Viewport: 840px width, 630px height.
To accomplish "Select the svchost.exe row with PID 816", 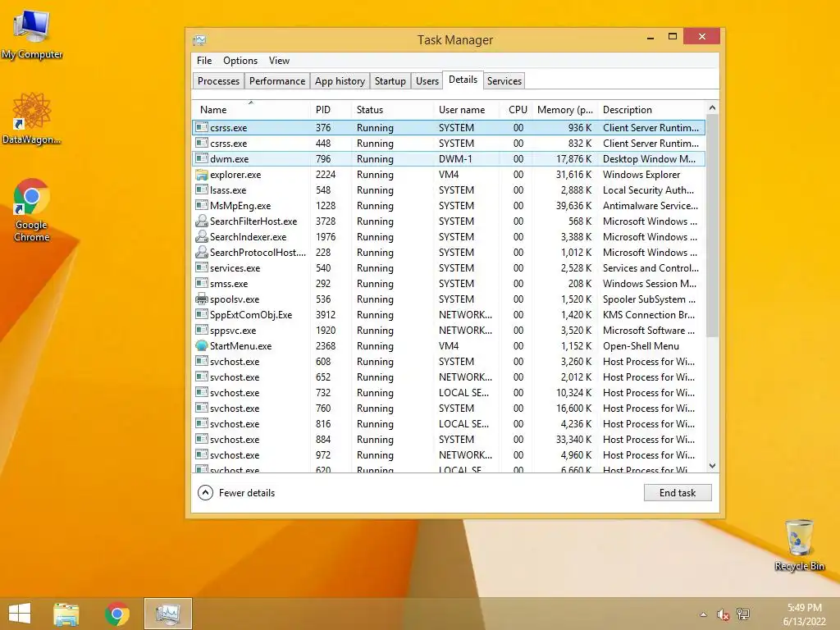I will click(x=449, y=424).
